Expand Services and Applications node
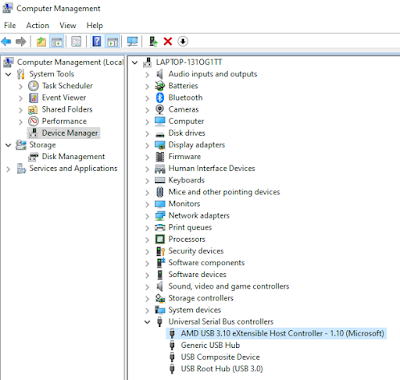 coord(8,169)
